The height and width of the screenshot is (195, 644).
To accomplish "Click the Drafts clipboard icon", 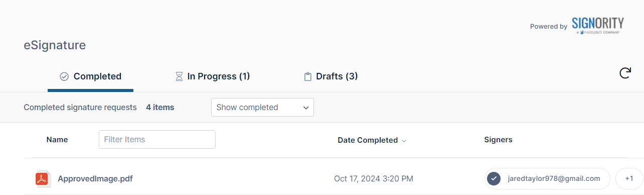I will [308, 77].
